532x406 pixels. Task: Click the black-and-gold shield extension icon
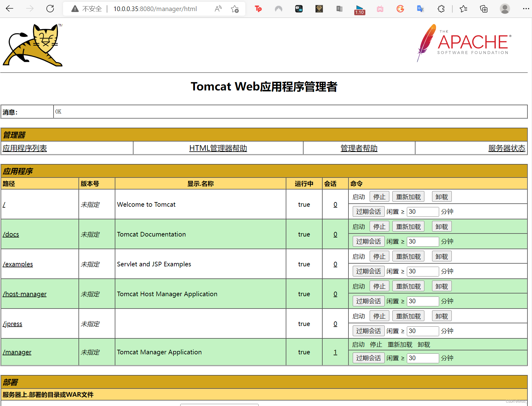[x=319, y=9]
